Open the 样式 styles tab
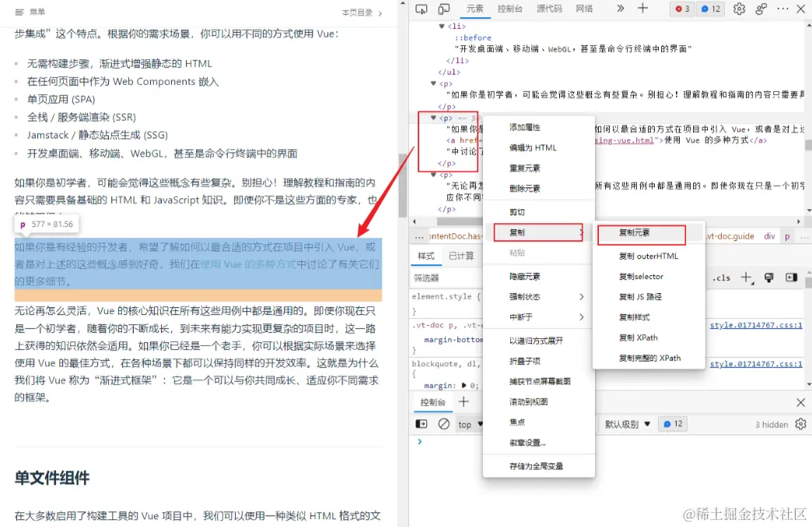The width and height of the screenshot is (812, 527). point(425,256)
